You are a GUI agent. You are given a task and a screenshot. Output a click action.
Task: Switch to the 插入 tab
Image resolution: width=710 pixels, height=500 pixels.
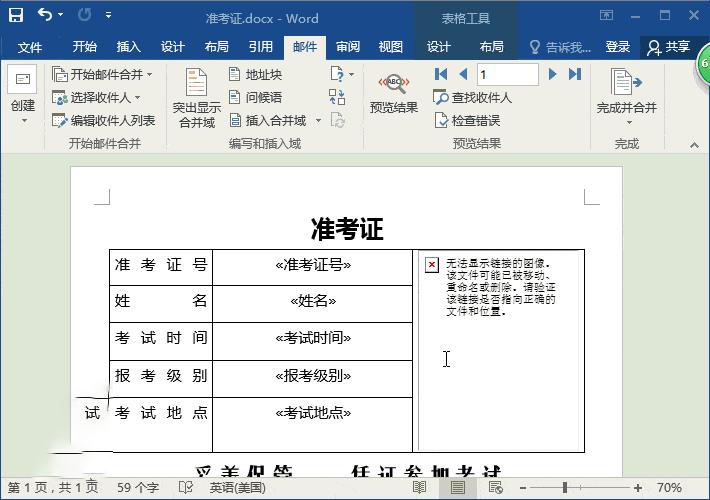[x=128, y=47]
